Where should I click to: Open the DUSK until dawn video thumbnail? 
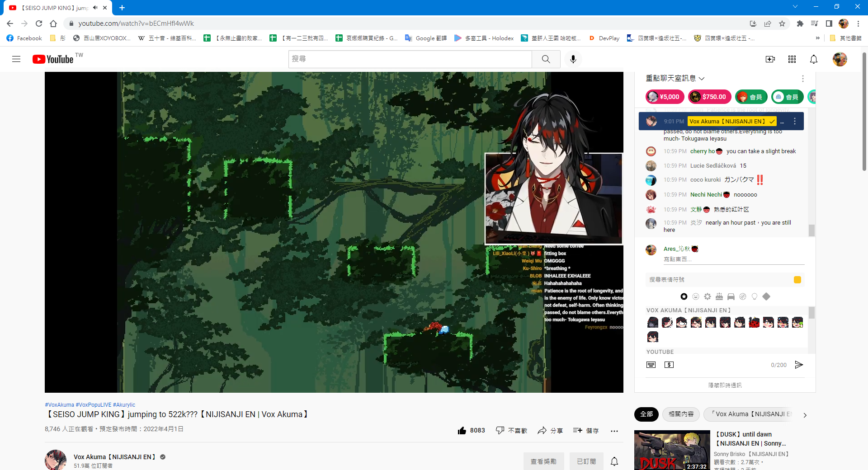[x=672, y=450]
